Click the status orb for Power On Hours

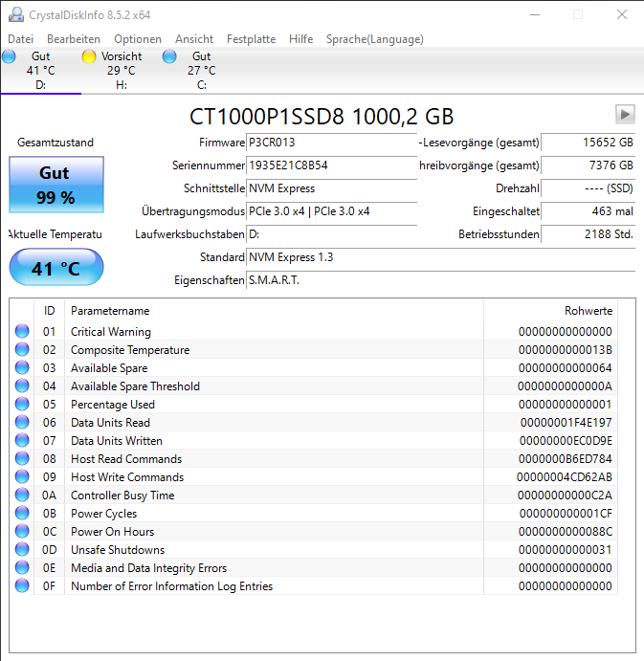pyautogui.click(x=22, y=531)
